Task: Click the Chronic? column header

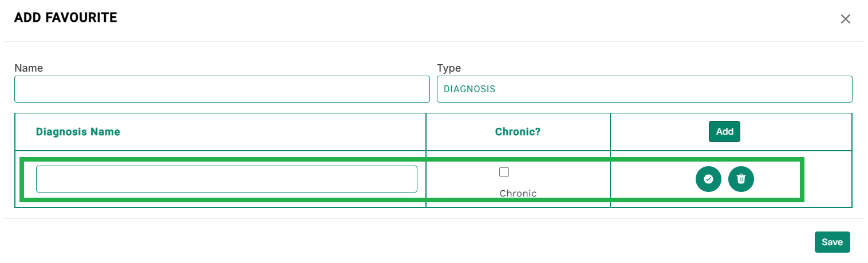Action: pyautogui.click(x=518, y=132)
